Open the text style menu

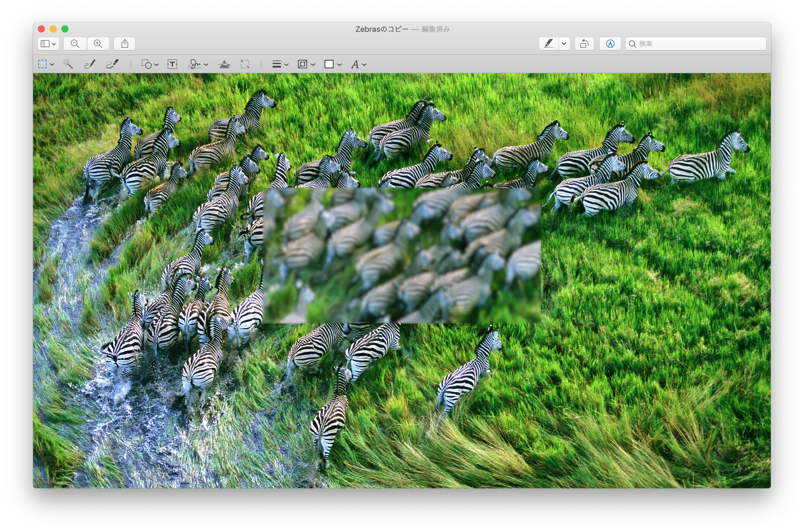click(358, 64)
